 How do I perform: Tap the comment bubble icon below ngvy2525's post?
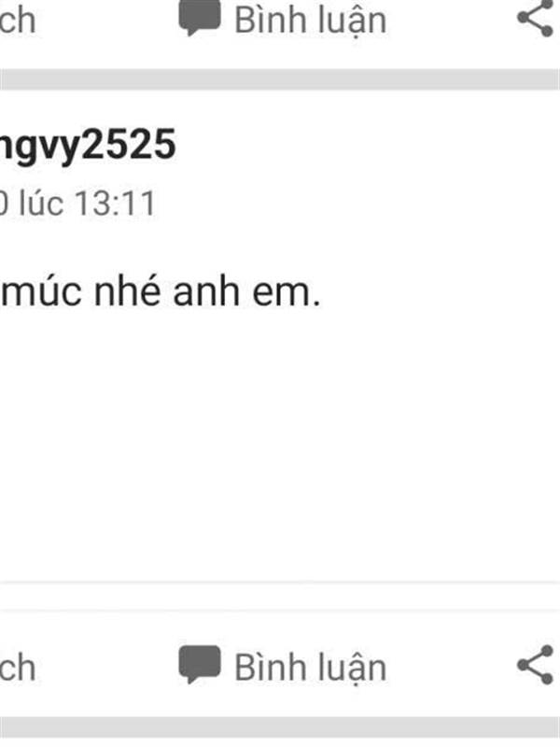(x=200, y=665)
